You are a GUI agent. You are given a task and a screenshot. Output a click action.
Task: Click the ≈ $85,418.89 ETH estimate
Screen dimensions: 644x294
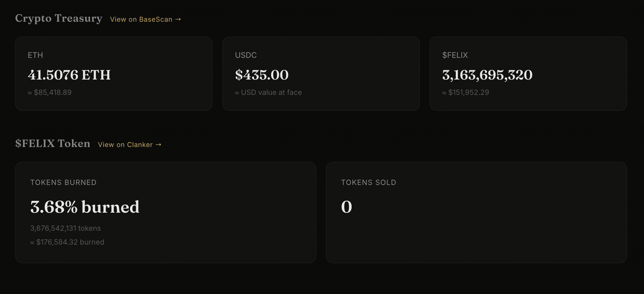50,92
